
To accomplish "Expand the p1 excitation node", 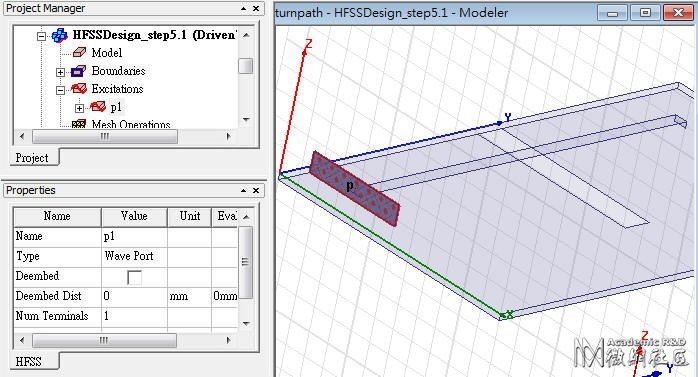I will (79, 108).
